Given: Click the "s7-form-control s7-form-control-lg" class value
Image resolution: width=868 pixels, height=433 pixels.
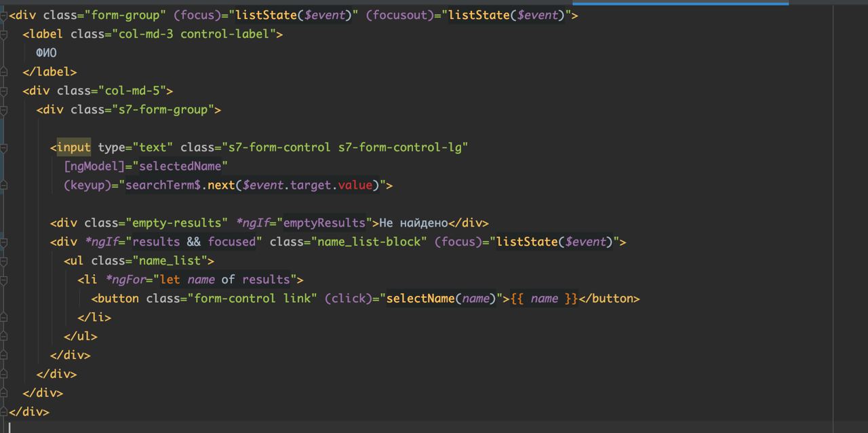Looking at the screenshot, I should [x=345, y=147].
